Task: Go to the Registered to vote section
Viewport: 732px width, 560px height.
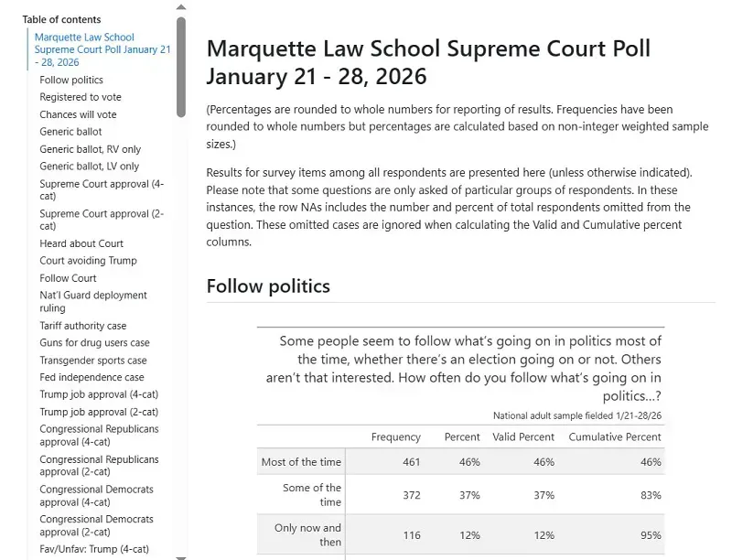Action: [81, 97]
